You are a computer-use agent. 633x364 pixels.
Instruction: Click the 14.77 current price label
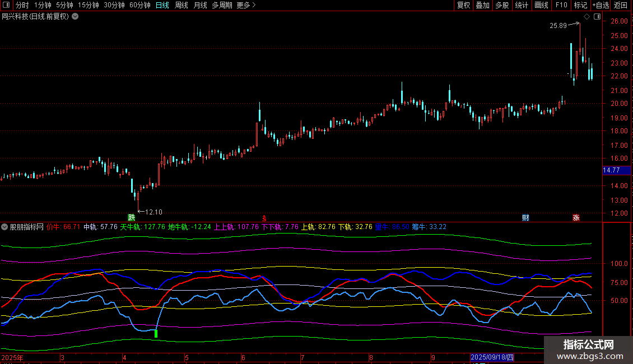(611, 170)
